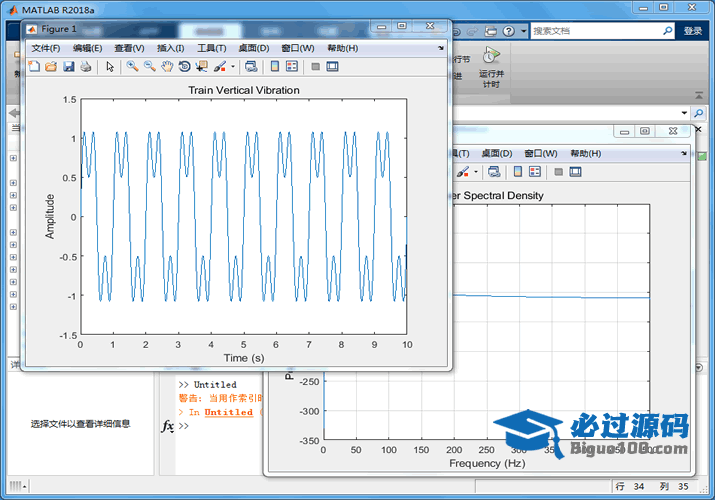Select the Pan hand tool in Figure 1

[x=167, y=67]
